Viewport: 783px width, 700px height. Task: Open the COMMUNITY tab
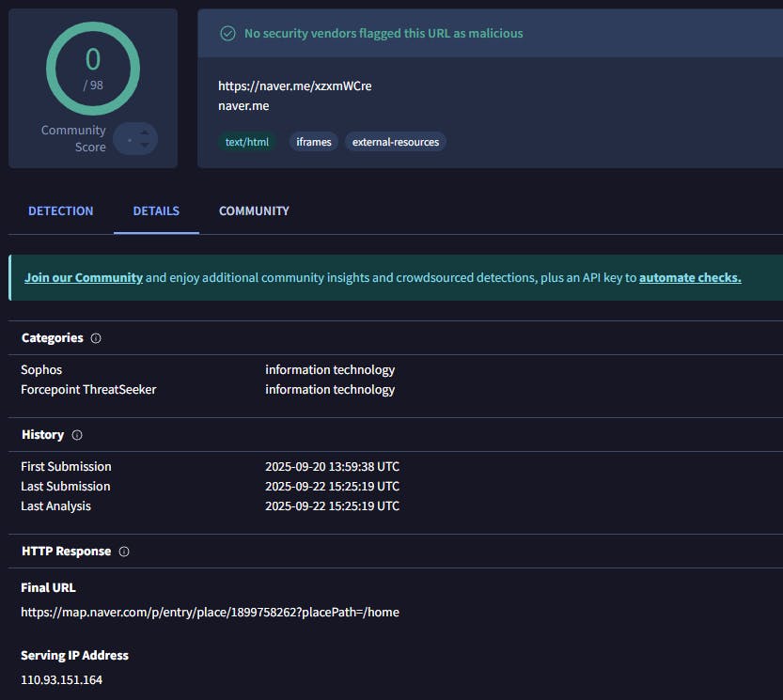click(x=254, y=211)
